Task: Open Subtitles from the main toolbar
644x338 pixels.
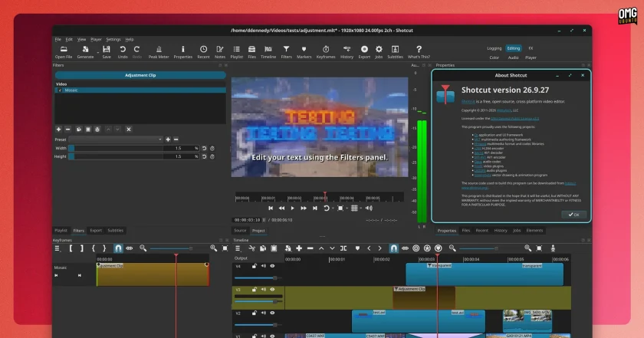Action: pyautogui.click(x=395, y=52)
